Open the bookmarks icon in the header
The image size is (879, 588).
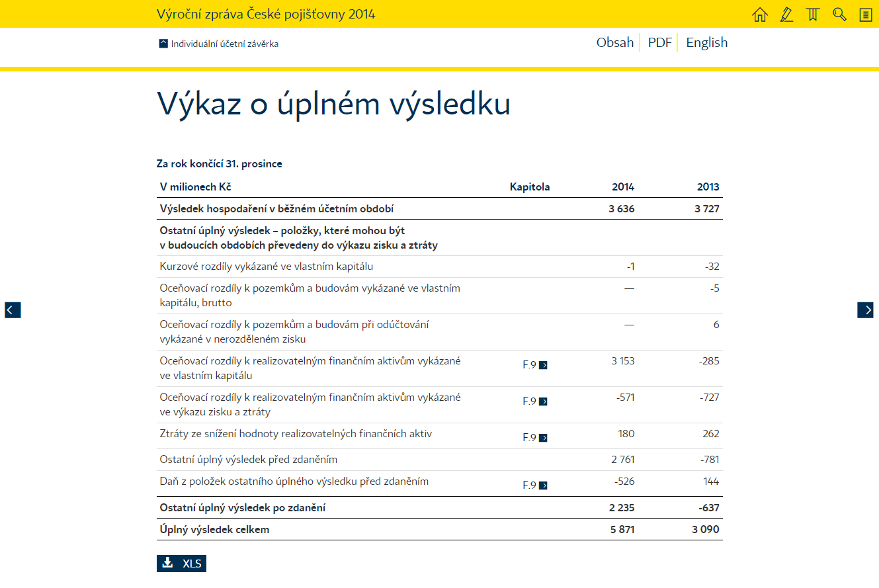[813, 15]
